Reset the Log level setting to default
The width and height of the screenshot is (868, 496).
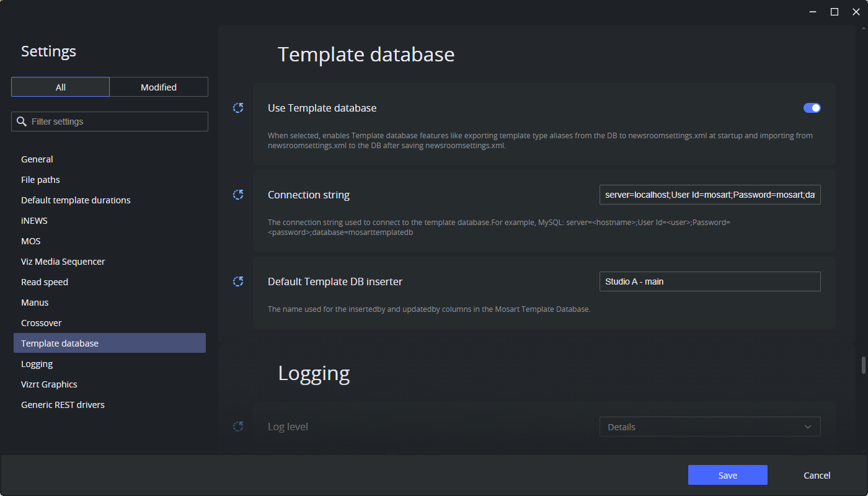(x=238, y=427)
